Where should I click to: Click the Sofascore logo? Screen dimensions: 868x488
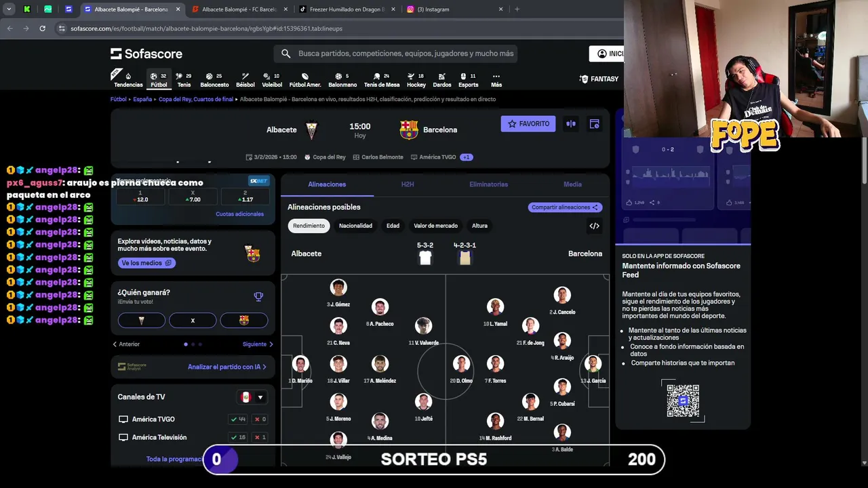(x=146, y=54)
